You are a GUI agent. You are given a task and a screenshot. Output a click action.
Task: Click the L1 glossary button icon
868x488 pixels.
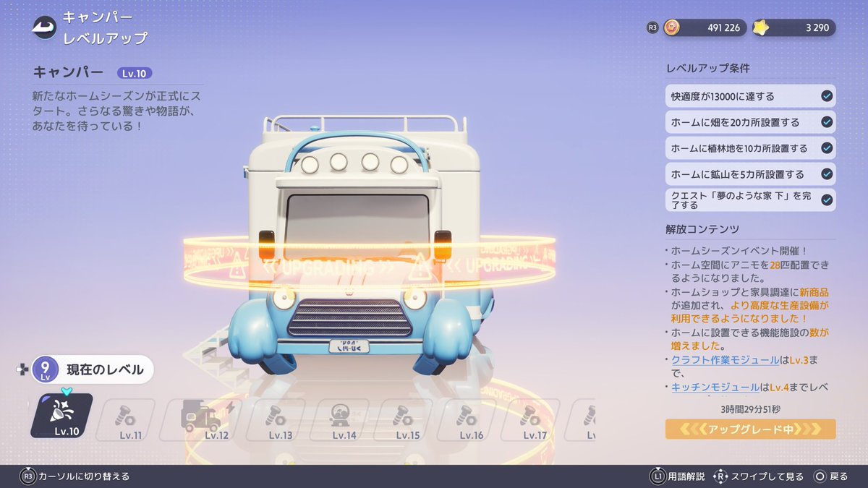(x=658, y=476)
